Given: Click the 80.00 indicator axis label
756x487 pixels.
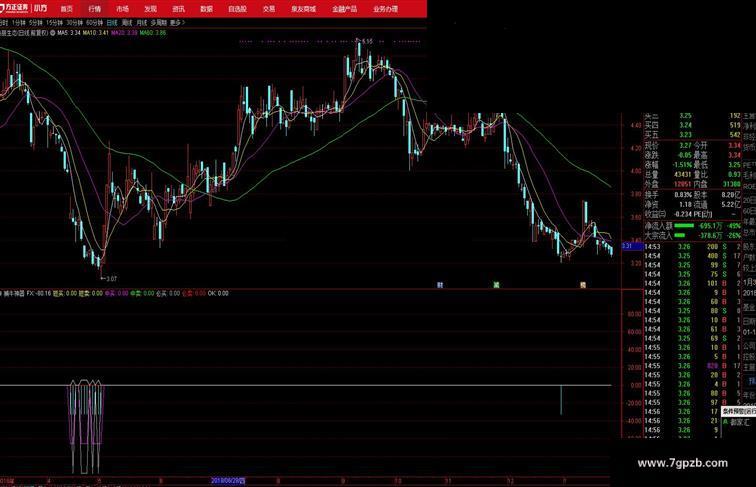Looking at the screenshot, I should (634, 314).
